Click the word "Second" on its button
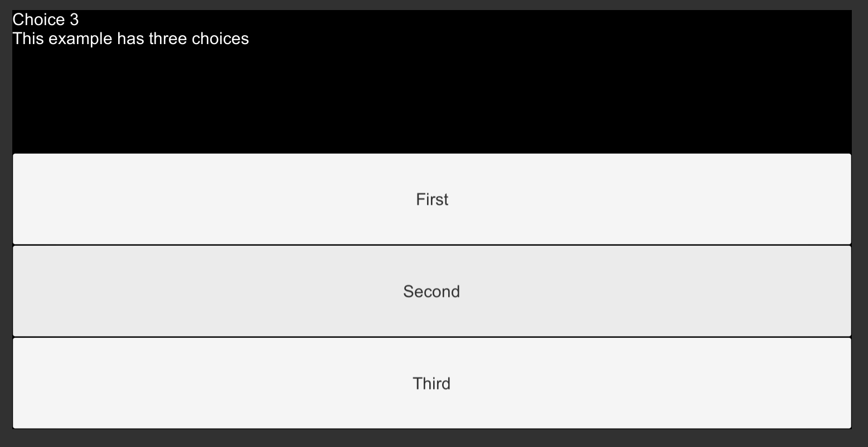Screen dimensions: 868x447 click(x=431, y=292)
